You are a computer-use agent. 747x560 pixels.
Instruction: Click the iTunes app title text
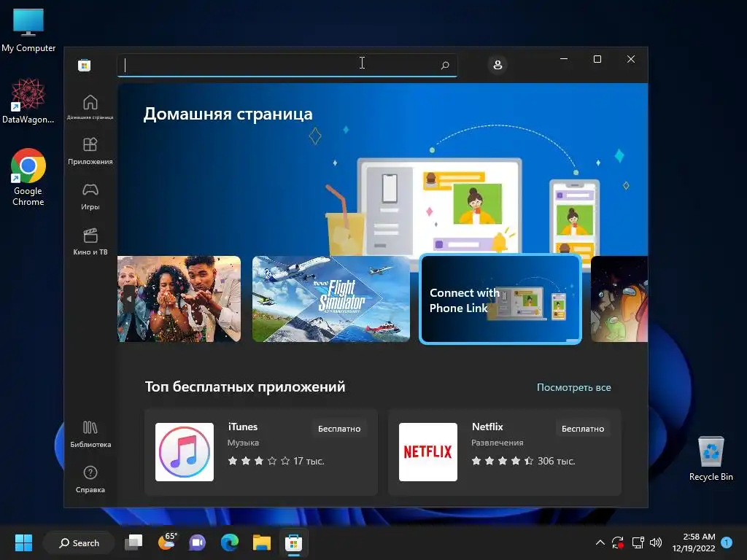pos(242,427)
